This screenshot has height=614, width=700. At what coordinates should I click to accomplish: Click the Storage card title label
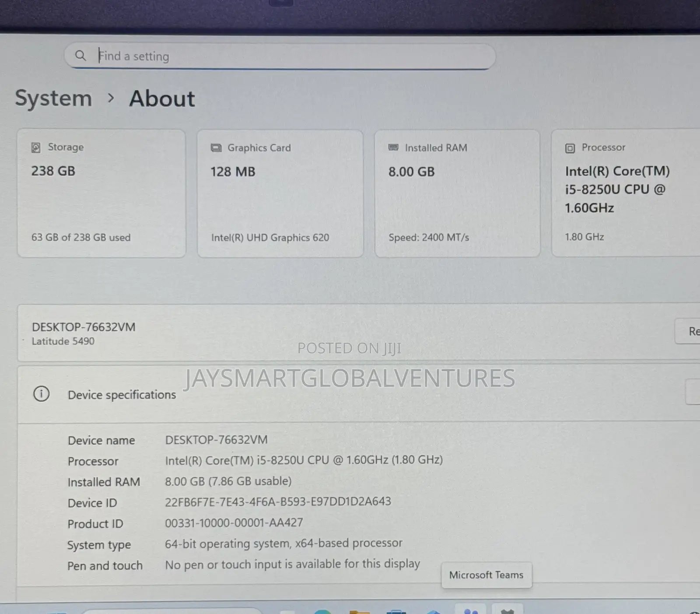click(x=66, y=147)
